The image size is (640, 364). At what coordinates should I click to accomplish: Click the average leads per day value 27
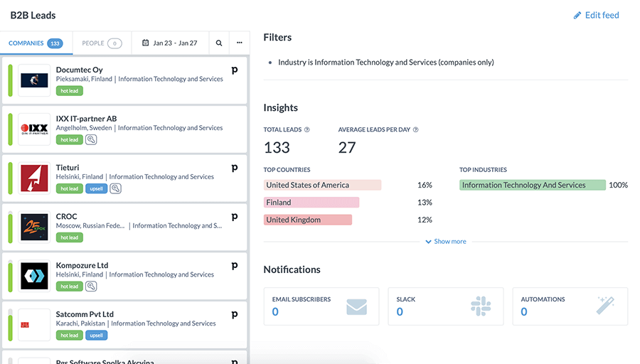coord(347,148)
